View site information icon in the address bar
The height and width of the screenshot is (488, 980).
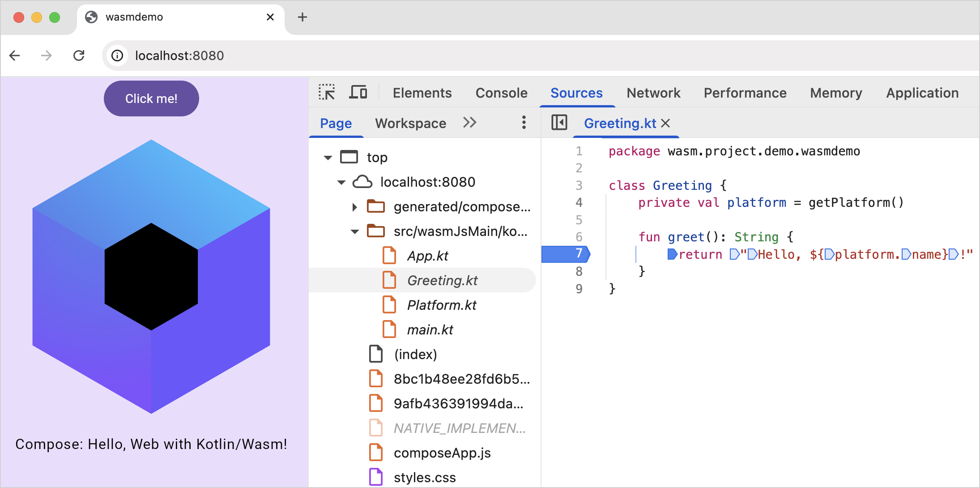(x=117, y=56)
